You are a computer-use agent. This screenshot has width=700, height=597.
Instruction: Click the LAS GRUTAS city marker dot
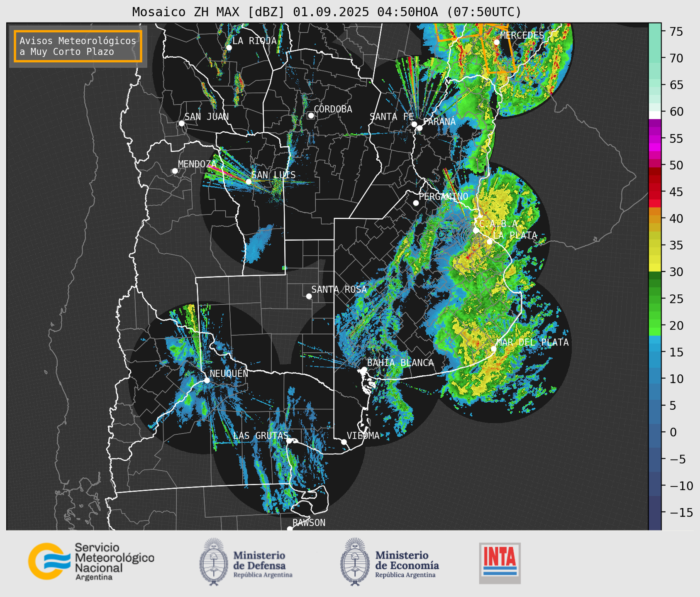(x=289, y=441)
